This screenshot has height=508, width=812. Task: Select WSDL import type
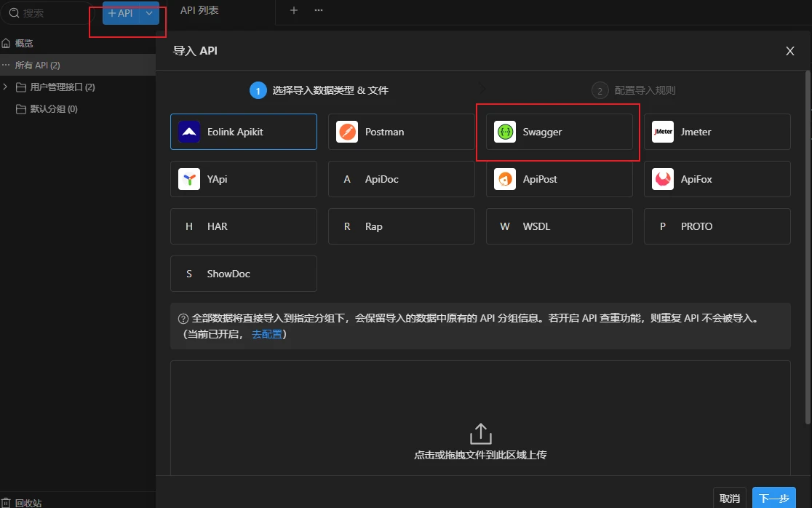coord(560,226)
